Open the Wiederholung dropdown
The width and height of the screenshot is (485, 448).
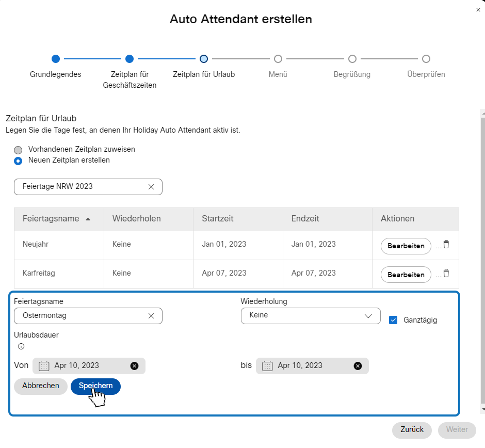tap(311, 315)
